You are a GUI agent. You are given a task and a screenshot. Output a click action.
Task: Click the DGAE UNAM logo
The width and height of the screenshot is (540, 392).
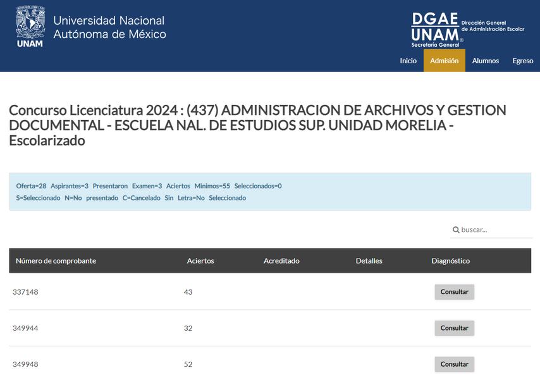point(436,29)
